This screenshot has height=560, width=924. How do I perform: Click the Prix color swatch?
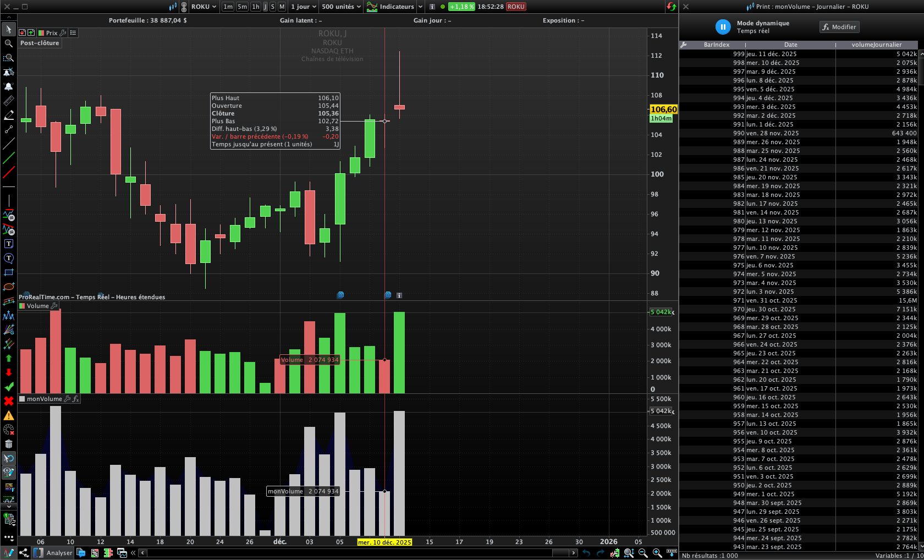tap(41, 33)
